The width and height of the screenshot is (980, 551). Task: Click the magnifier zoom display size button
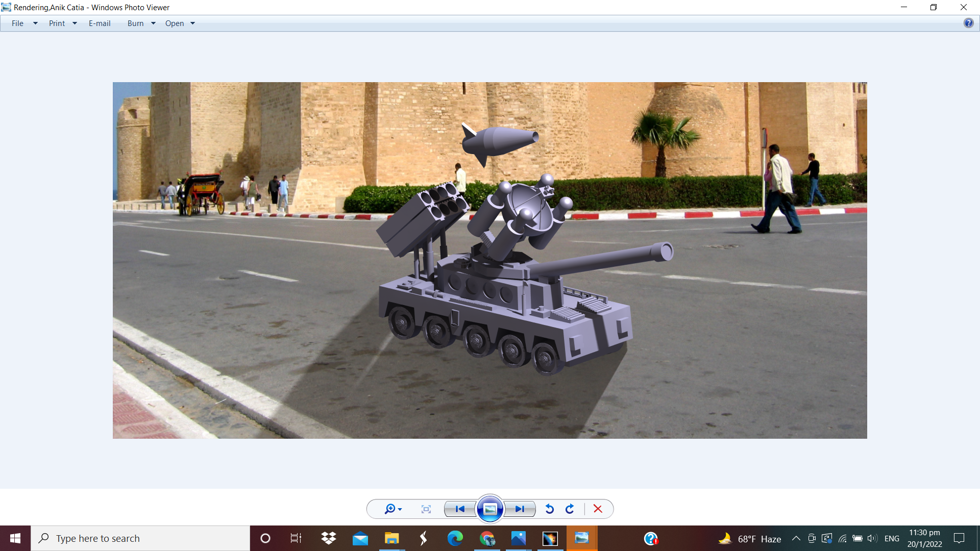(390, 509)
